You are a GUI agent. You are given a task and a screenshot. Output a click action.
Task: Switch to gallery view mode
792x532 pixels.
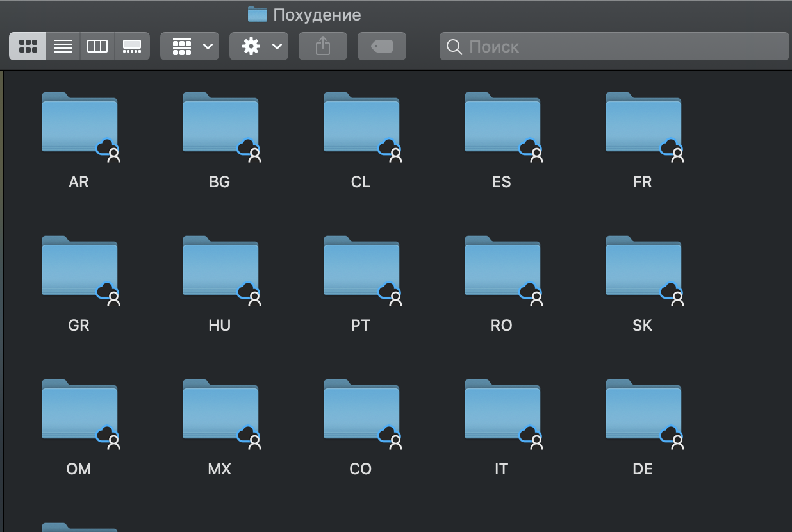pos(132,46)
